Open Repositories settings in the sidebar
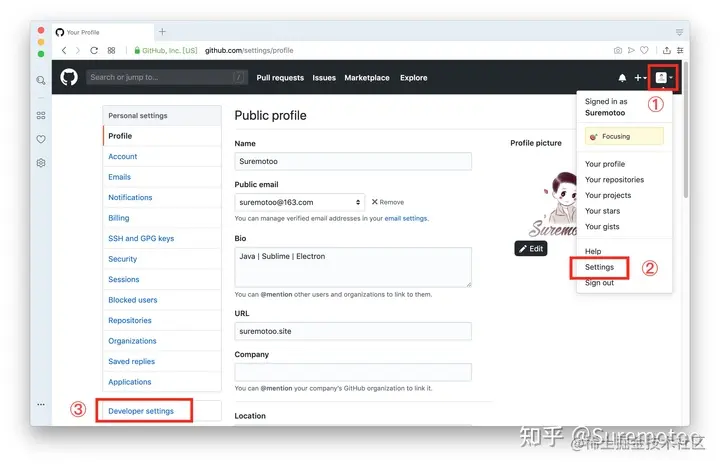Screen dimensions: 720x466 point(162,320)
